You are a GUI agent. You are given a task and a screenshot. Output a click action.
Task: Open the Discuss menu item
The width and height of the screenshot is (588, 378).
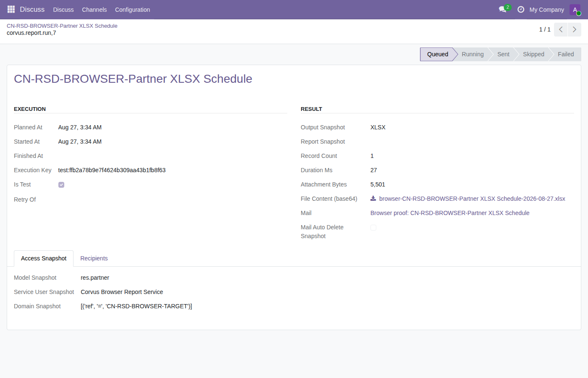63,10
